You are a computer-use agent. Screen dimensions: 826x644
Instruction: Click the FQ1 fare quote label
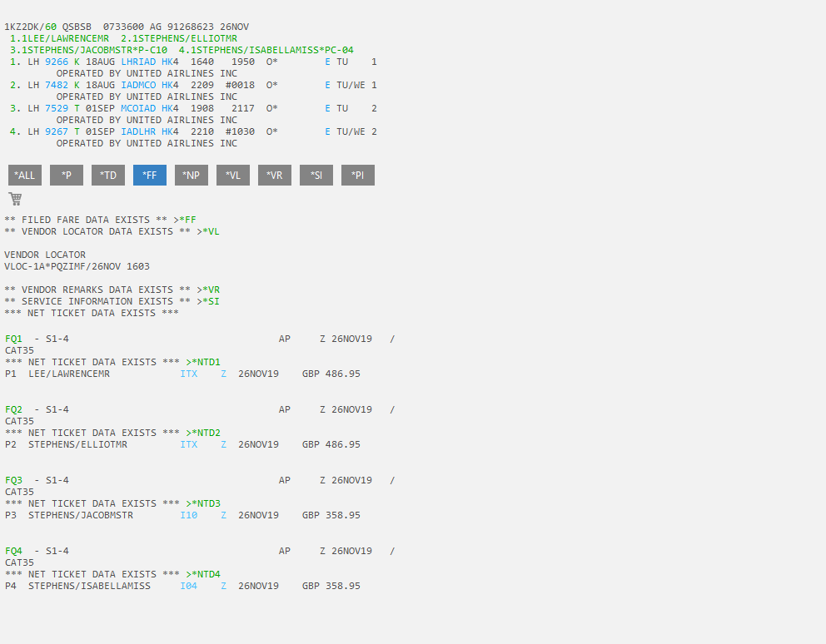13,339
